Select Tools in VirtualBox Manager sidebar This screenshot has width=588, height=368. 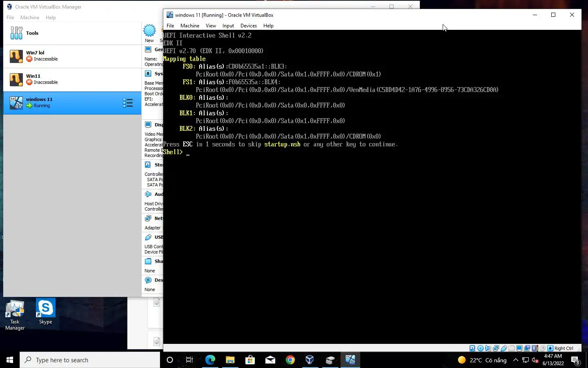pyautogui.click(x=72, y=33)
